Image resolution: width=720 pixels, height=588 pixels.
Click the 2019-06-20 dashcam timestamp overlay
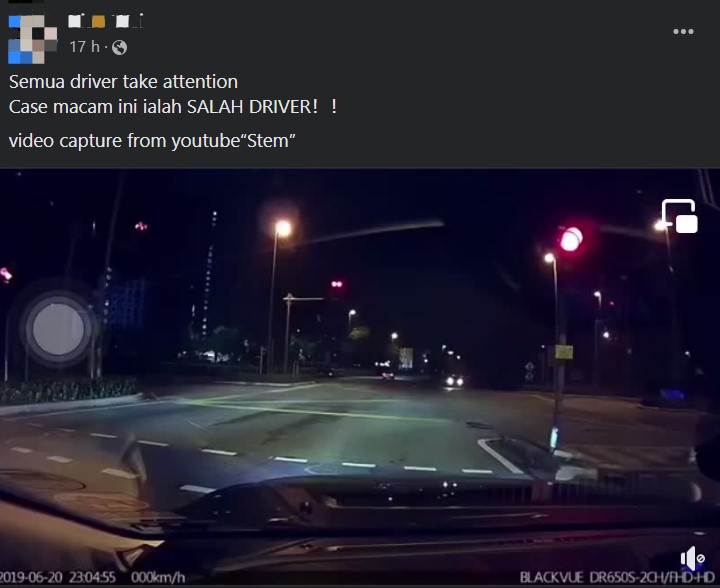point(58,577)
